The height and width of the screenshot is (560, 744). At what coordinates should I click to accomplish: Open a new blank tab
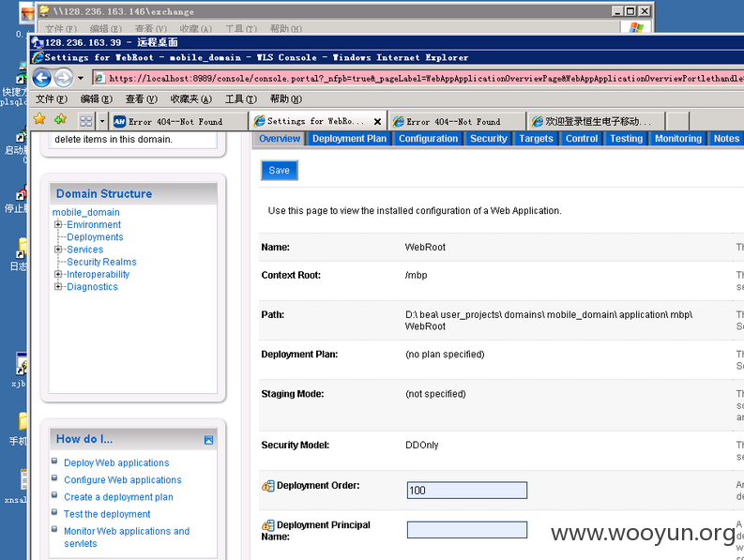[x=677, y=122]
